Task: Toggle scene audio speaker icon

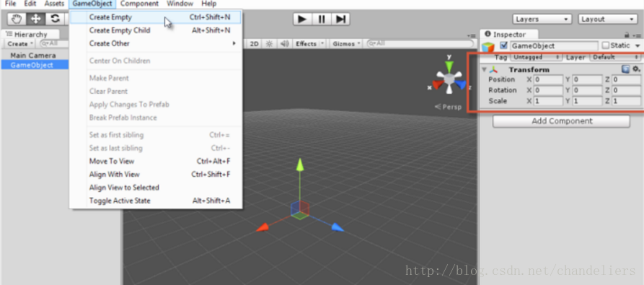Action: tap(284, 43)
